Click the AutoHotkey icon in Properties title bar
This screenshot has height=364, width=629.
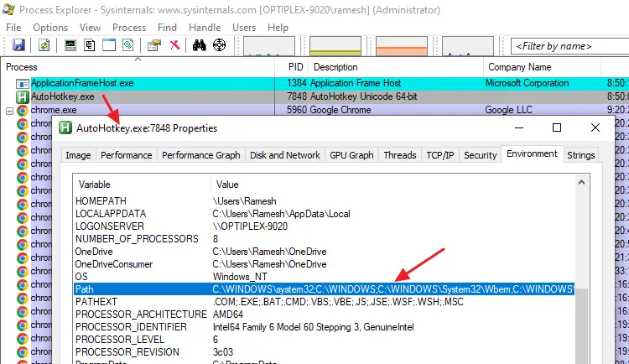point(65,128)
